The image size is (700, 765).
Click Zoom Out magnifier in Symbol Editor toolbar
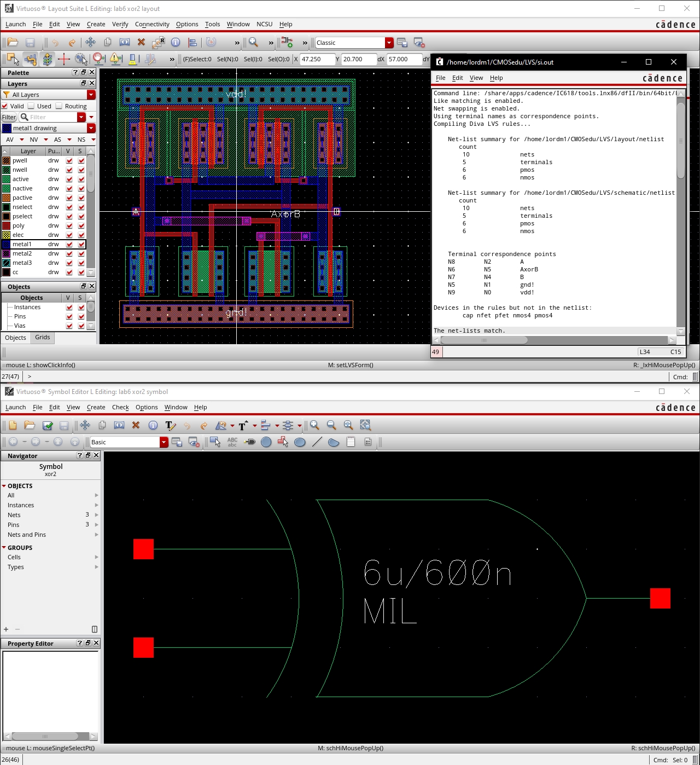(x=331, y=426)
